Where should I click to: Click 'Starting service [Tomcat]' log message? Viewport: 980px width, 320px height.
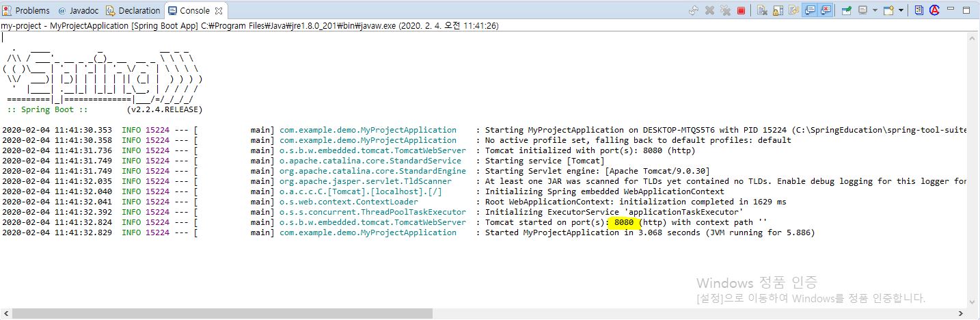pos(543,161)
